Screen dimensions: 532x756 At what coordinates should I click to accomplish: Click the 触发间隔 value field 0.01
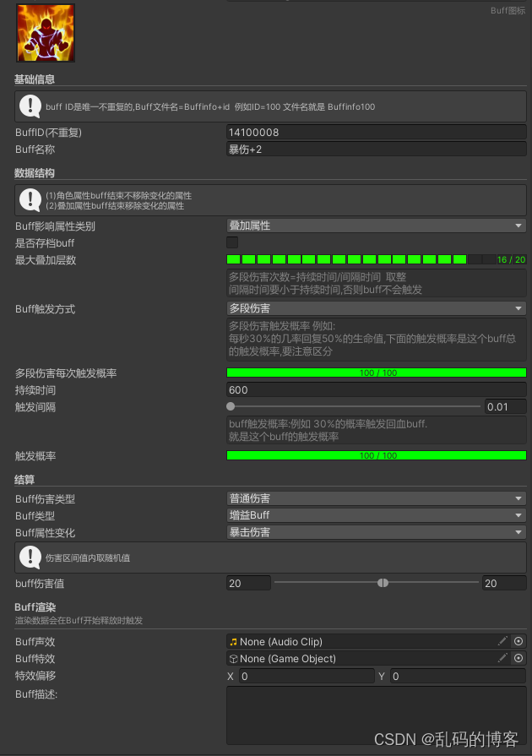click(506, 407)
